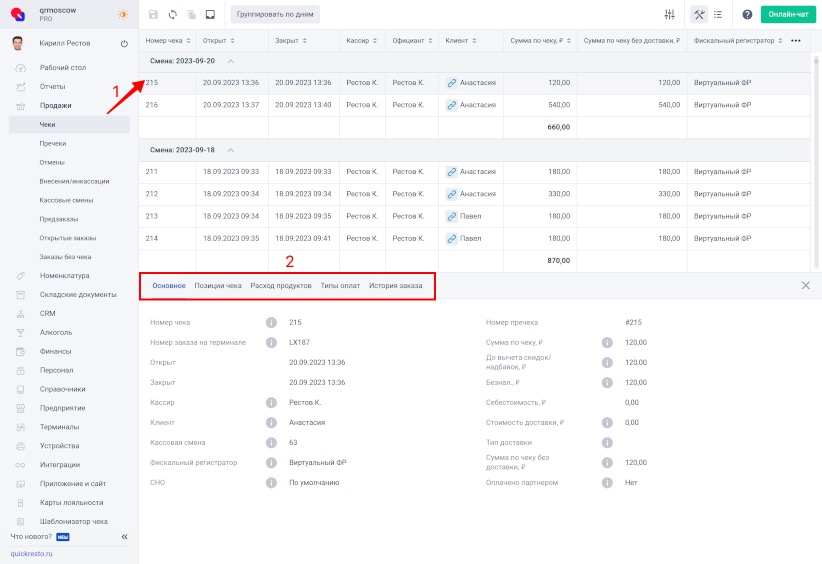This screenshot has height=564, width=822.
Task: Open Рабочий стол in sidebar
Action: (x=63, y=68)
